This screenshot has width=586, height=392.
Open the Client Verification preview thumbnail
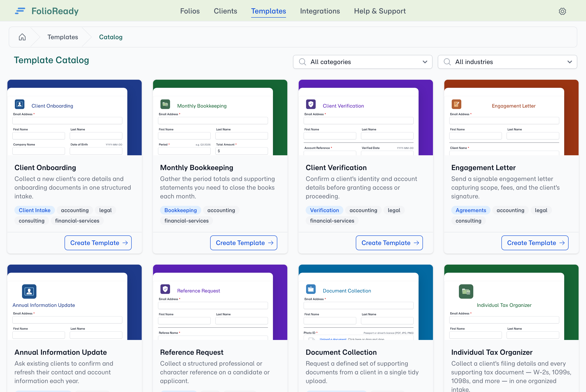pyautogui.click(x=366, y=118)
